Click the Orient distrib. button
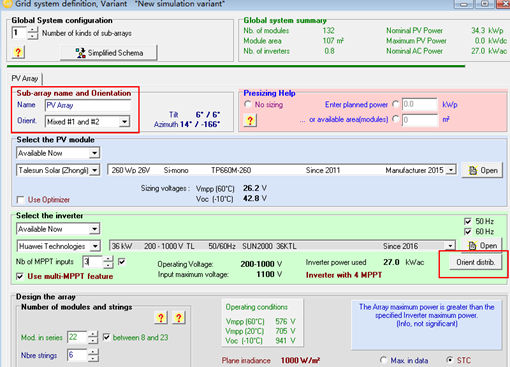This screenshot has width=510, height=367. (476, 262)
